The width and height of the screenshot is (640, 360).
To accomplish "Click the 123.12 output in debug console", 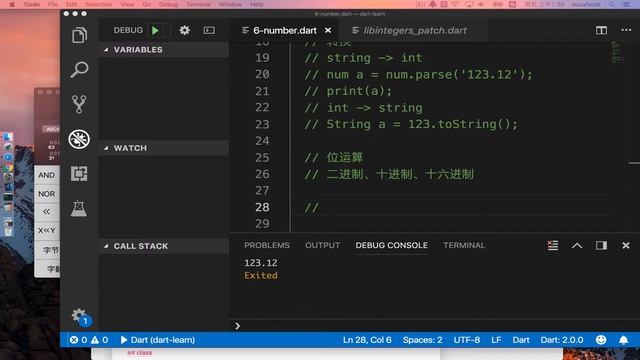I will [x=261, y=262].
